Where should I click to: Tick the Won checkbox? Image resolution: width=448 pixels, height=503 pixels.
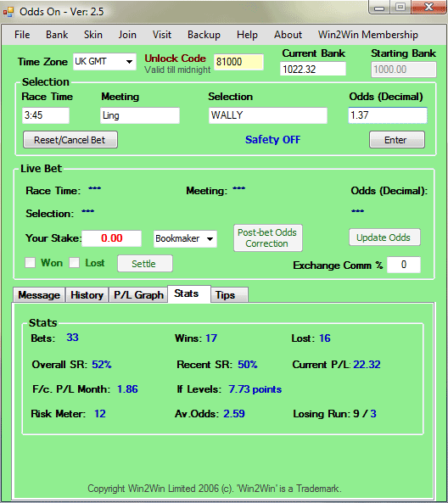(31, 263)
